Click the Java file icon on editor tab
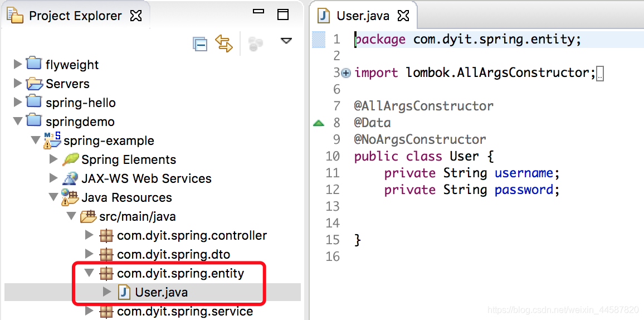The width and height of the screenshot is (644, 320). (324, 16)
